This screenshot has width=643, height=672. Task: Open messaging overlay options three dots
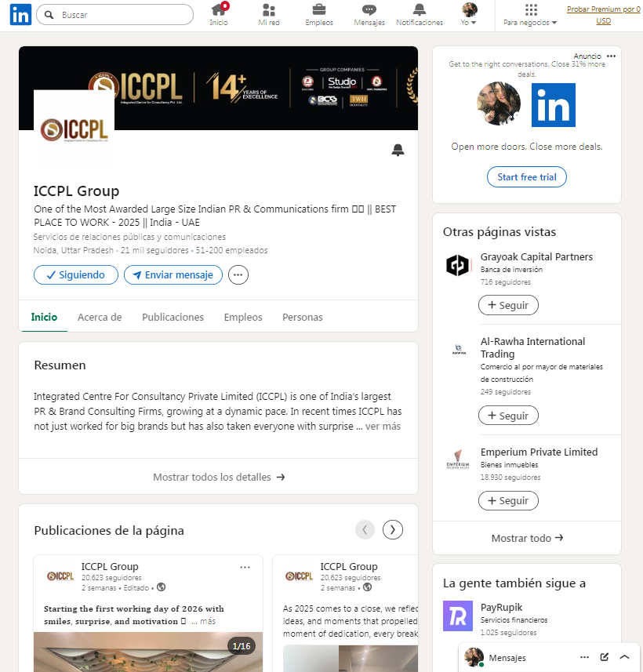[584, 657]
